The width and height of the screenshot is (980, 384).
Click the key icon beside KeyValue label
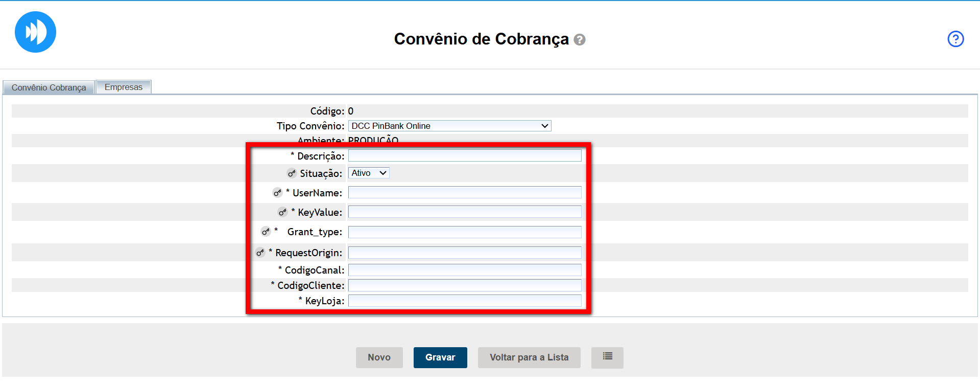282,212
